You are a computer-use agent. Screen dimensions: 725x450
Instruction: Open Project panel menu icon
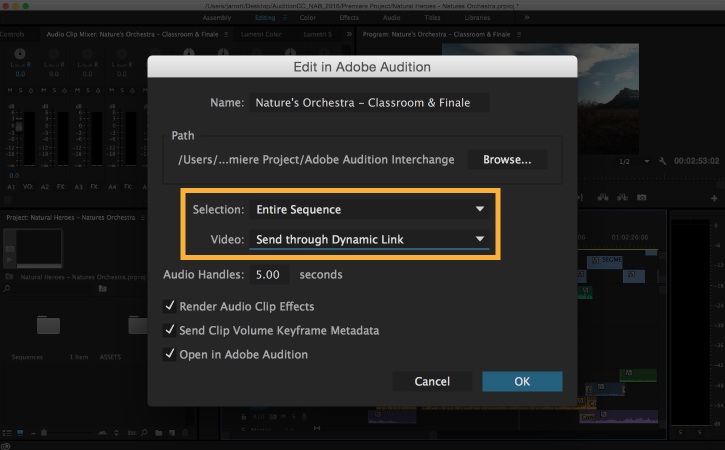[143, 217]
